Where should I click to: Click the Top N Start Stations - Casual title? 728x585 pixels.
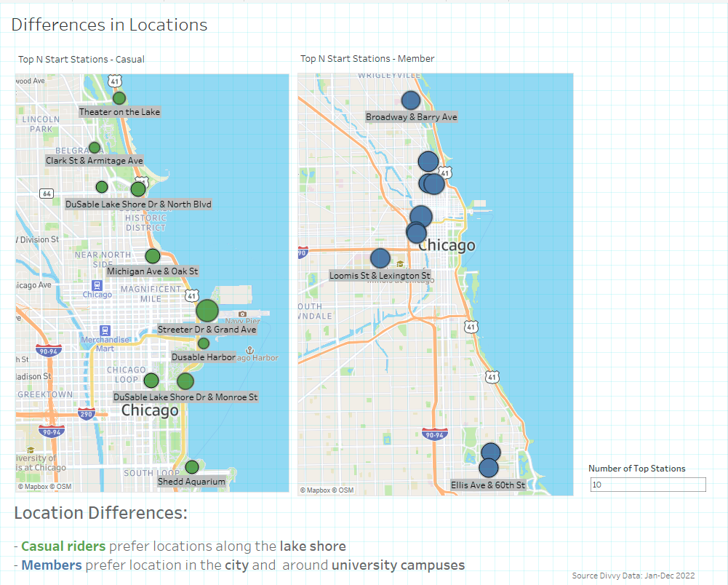coord(81,59)
